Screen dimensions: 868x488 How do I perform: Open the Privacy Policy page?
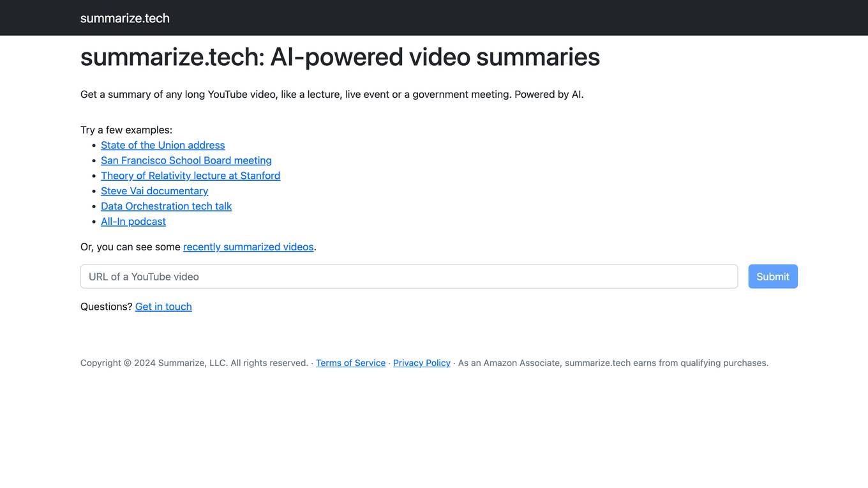point(422,363)
